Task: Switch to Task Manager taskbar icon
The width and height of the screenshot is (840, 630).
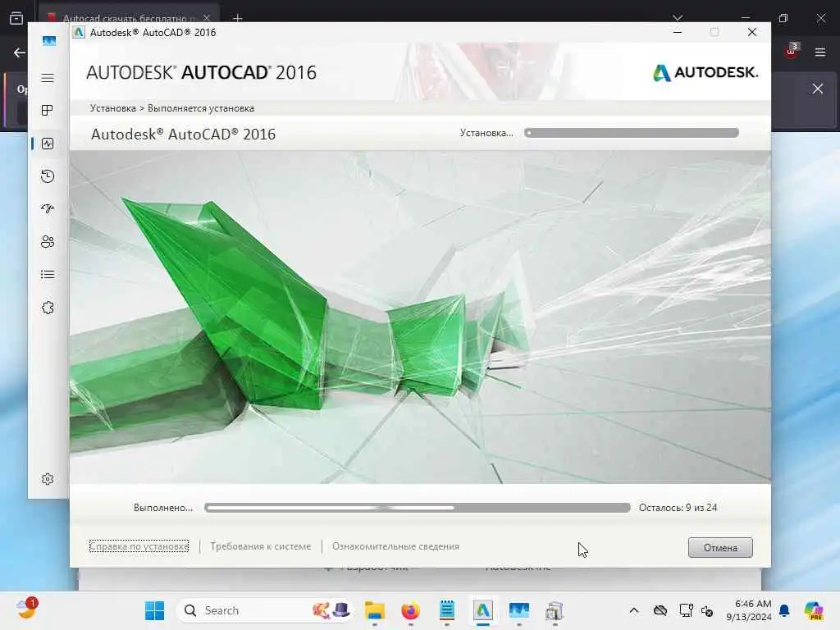Action: 519,610
